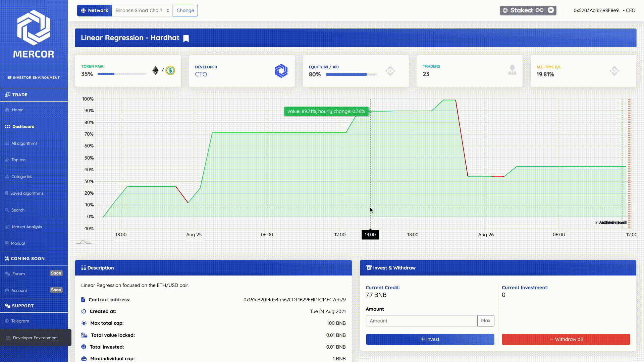Click the chart thumbnail icon below graph
This screenshot has height=362, width=644.
click(x=85, y=242)
